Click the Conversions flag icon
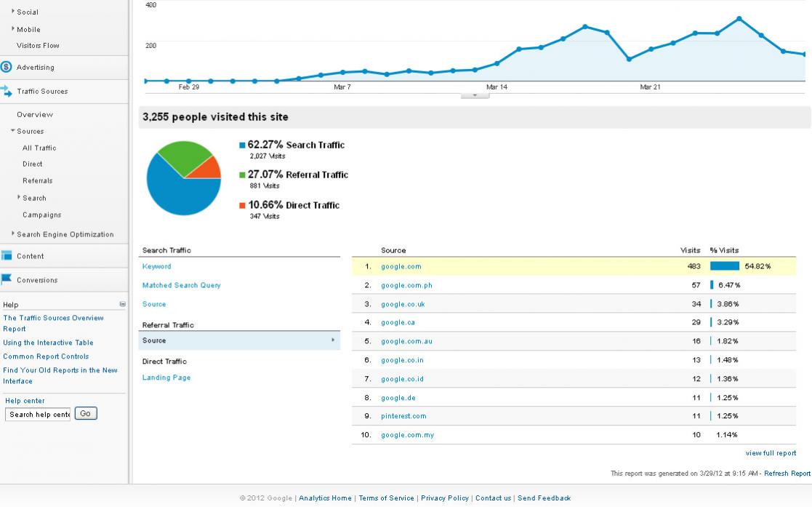The image size is (812, 507). [x=7, y=279]
